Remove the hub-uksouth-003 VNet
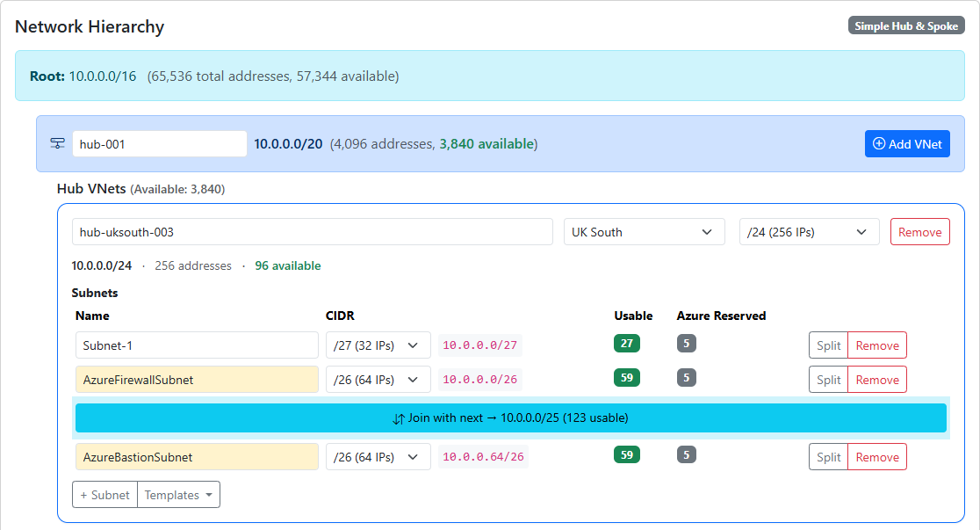Screen dimensions: 980x530 pyautogui.click(x=919, y=231)
